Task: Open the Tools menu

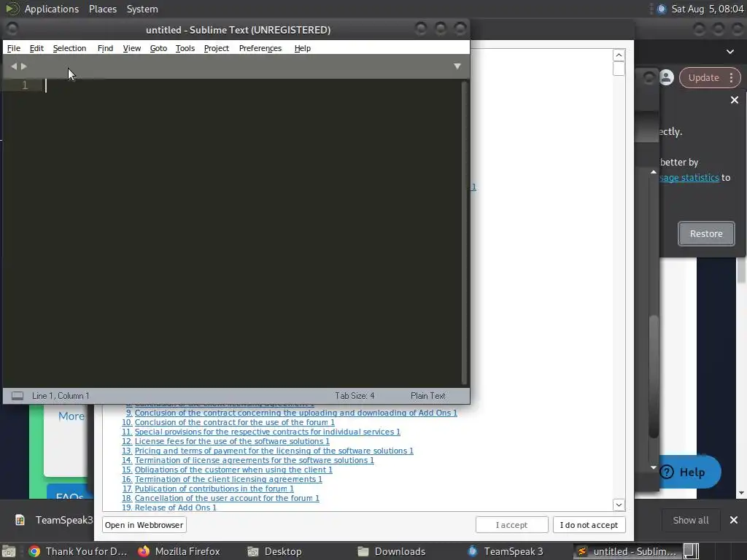Action: (x=185, y=48)
